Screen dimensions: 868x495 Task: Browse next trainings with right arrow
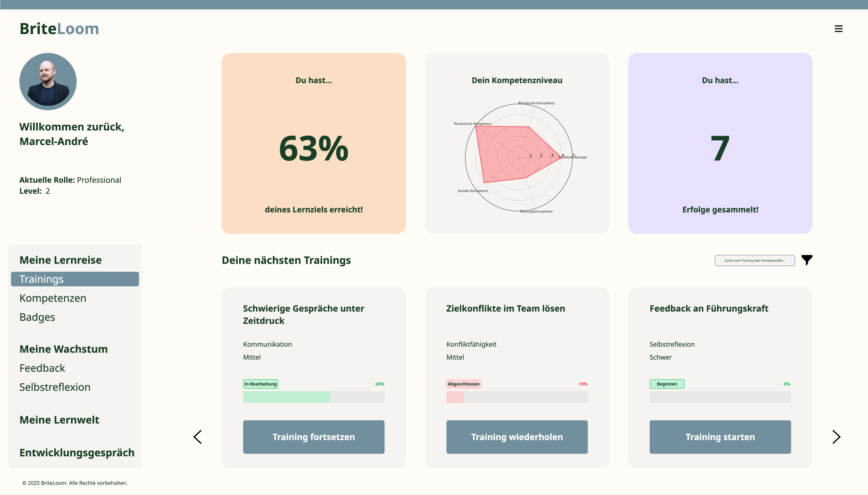(836, 436)
